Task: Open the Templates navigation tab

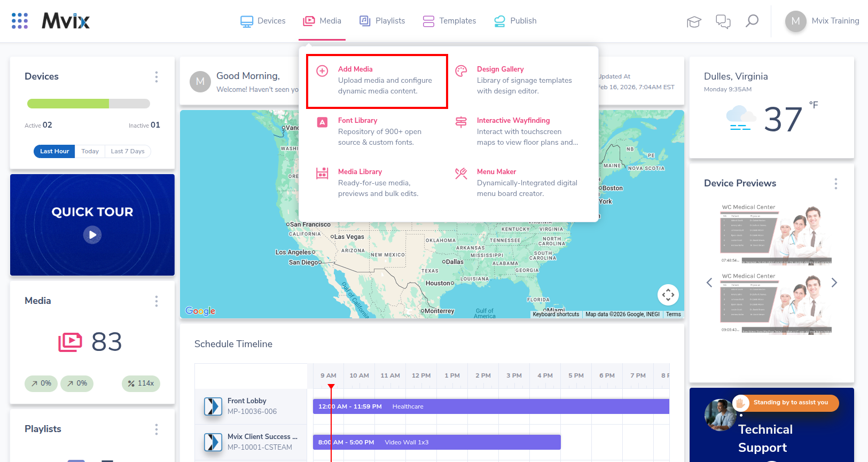Action: click(x=449, y=21)
